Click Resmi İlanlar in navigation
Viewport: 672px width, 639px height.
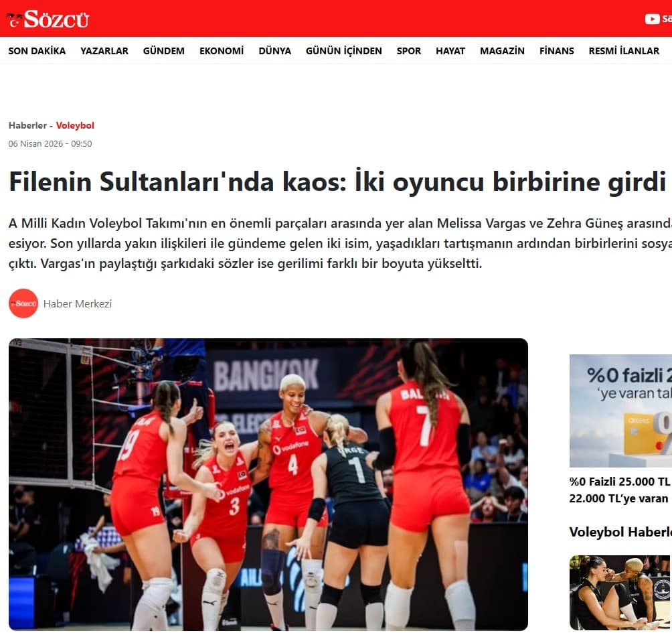(x=624, y=51)
